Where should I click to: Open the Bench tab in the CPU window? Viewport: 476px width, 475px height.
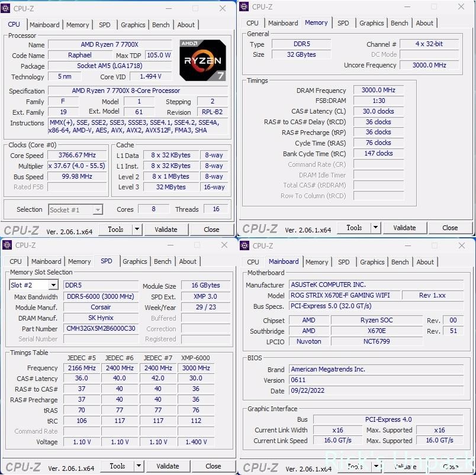click(161, 25)
